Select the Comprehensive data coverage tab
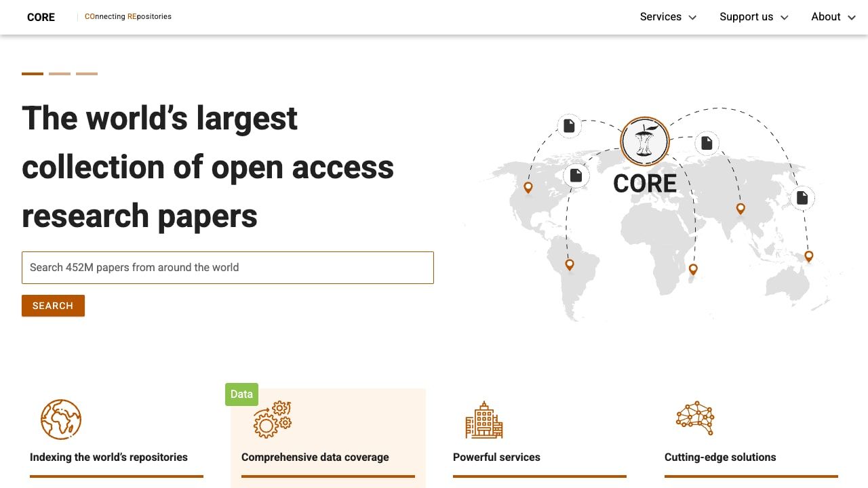 pos(328,438)
